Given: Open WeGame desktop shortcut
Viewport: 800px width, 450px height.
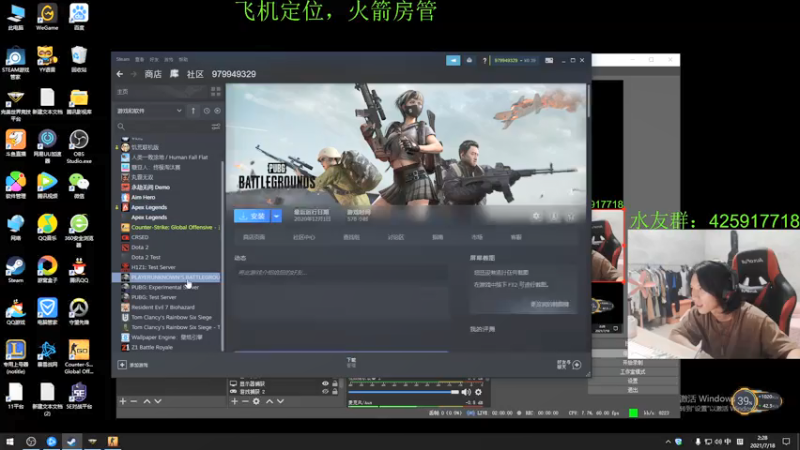Looking at the screenshot, I should pyautogui.click(x=47, y=16).
